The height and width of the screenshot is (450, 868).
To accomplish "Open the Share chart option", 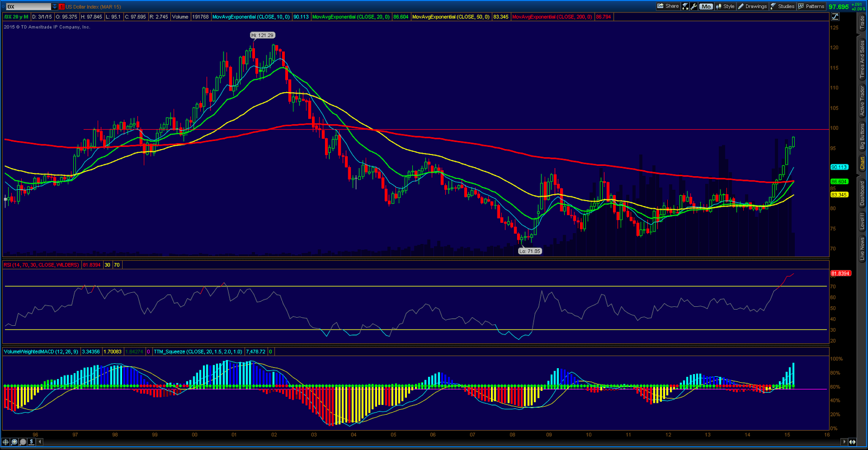I will point(668,7).
